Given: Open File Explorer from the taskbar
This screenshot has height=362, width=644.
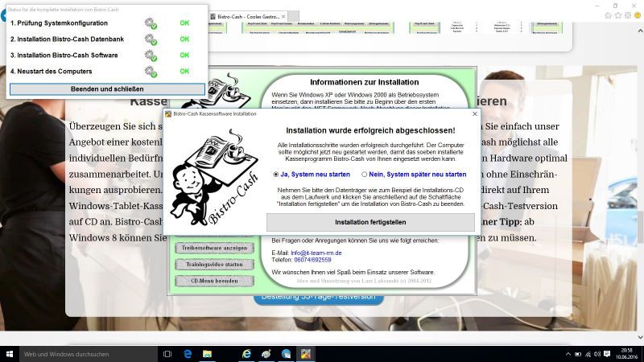Looking at the screenshot, I should point(207,353).
